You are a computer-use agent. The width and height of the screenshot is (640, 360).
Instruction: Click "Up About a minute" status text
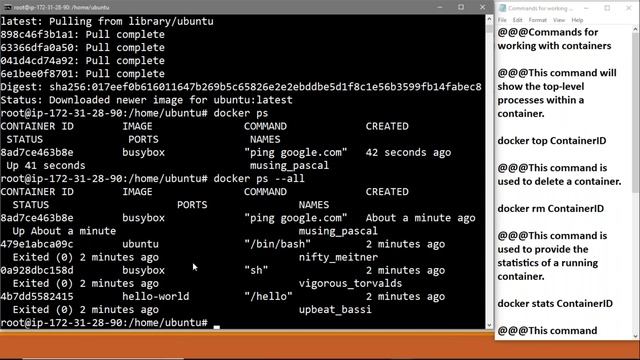(64, 231)
